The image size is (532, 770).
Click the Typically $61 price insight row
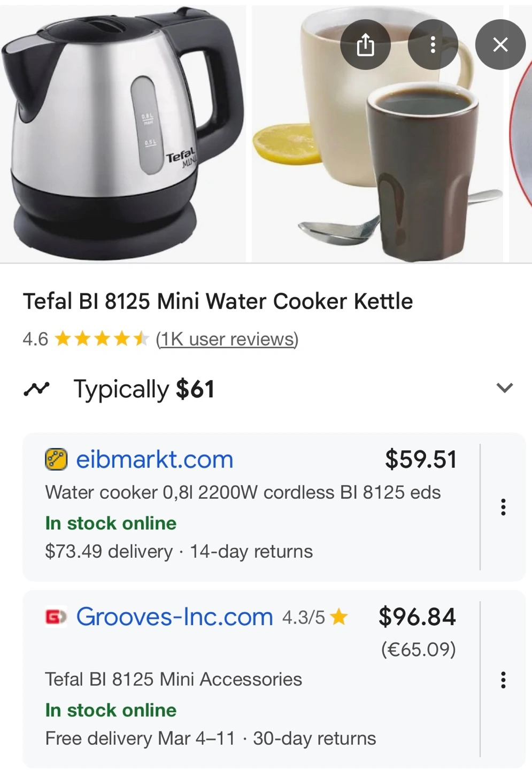pos(144,389)
